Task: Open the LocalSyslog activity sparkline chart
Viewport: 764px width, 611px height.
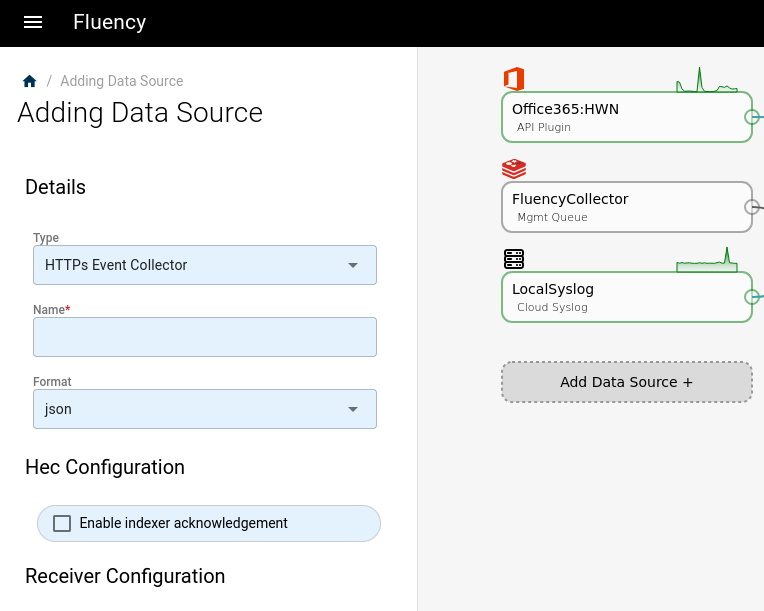Action: coord(707,260)
